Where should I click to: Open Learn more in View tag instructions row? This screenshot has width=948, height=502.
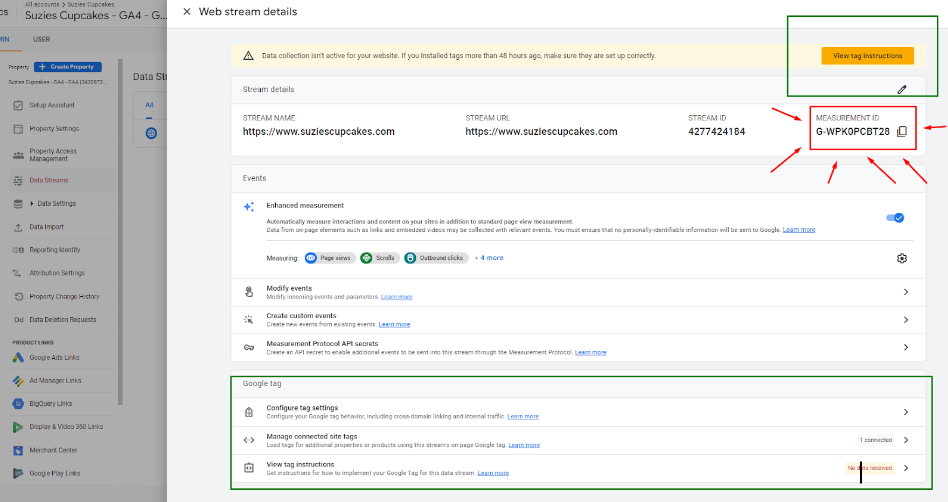click(493, 473)
